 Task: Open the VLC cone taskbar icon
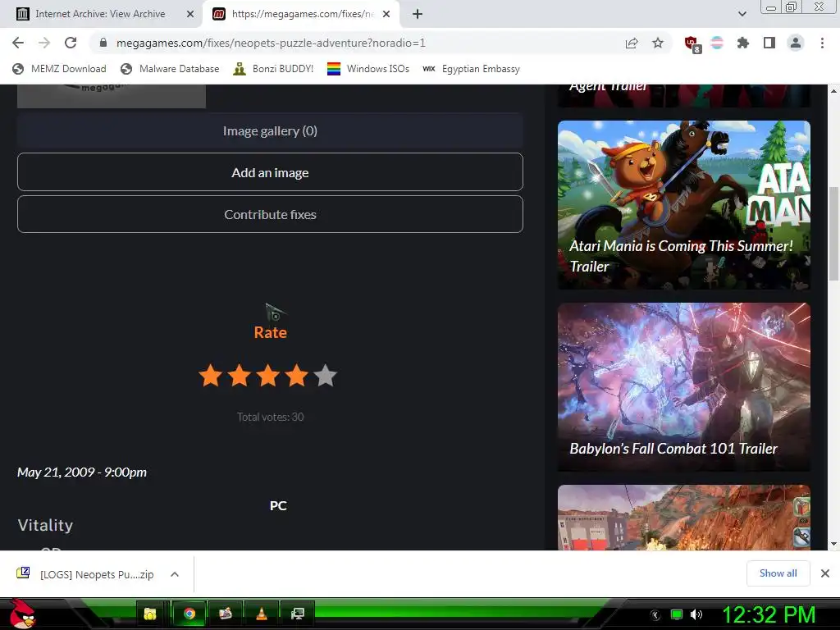pyautogui.click(x=262, y=614)
